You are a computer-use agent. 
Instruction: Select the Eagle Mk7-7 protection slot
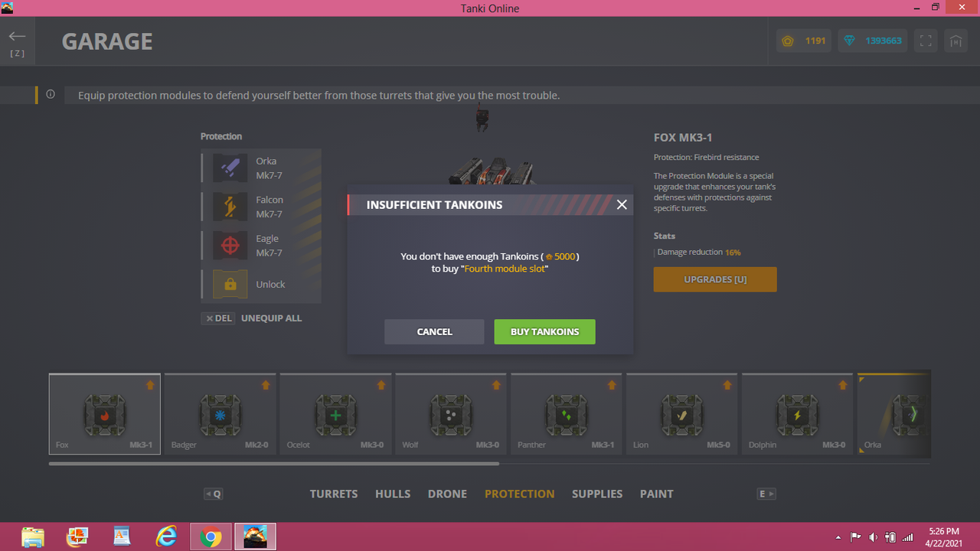(x=261, y=246)
